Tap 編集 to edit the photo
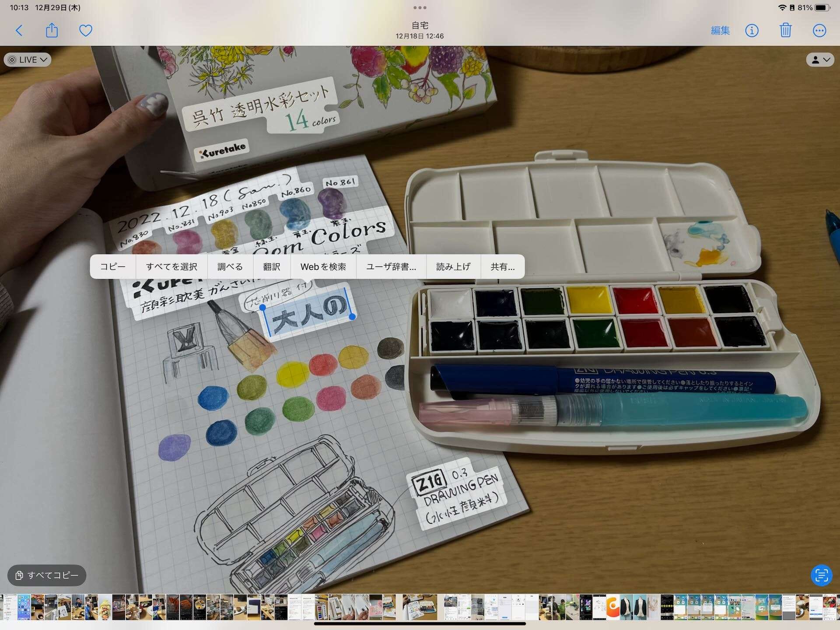Screen dimensions: 840x630 coord(720,31)
